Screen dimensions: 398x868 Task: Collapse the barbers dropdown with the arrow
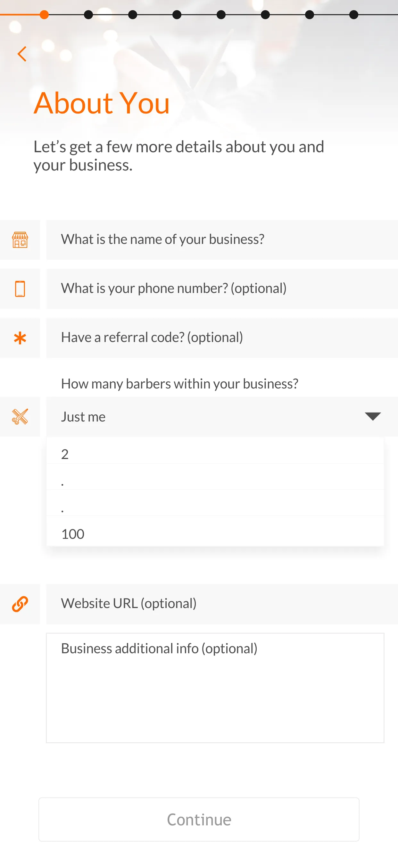[x=373, y=416]
